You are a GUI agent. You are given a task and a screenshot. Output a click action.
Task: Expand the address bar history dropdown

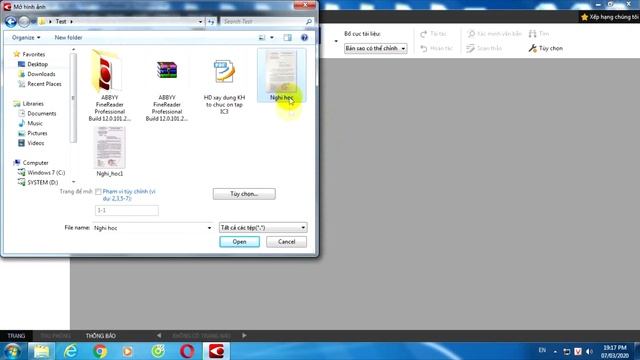(x=200, y=22)
